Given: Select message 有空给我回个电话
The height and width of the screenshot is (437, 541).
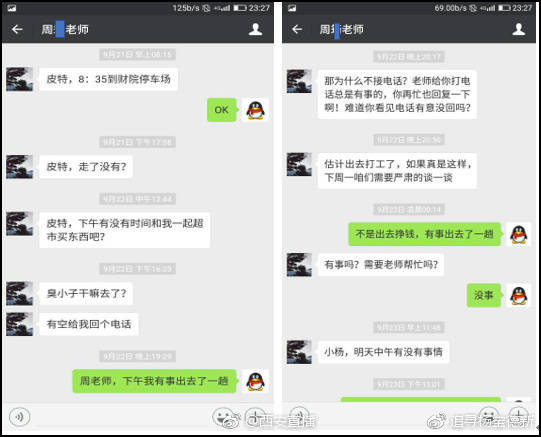Looking at the screenshot, I should pyautogui.click(x=89, y=324).
